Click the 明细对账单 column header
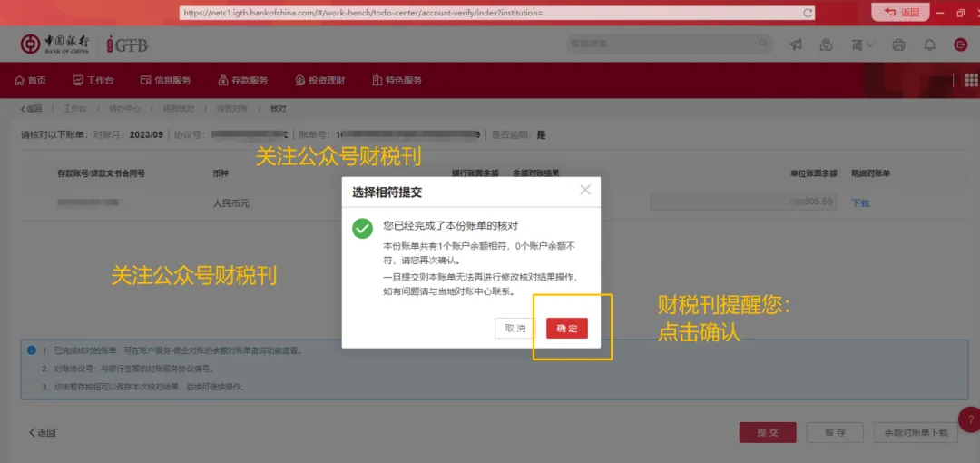980x463 pixels. point(870,173)
